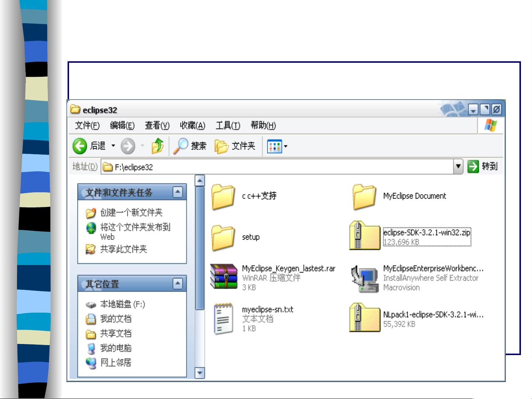Minimize the eclipse32 window
The height and width of the screenshot is (399, 532).
pyautogui.click(x=473, y=110)
